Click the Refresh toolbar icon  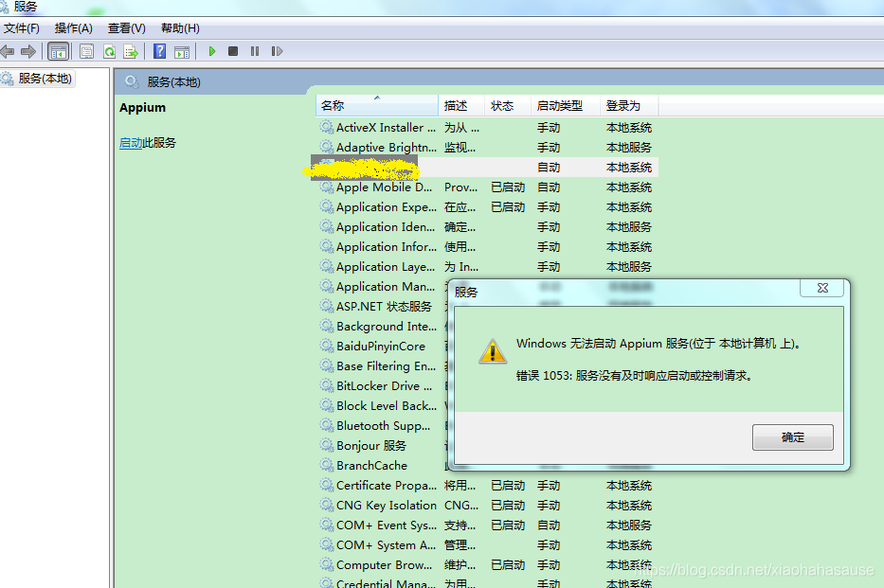pyautogui.click(x=109, y=52)
